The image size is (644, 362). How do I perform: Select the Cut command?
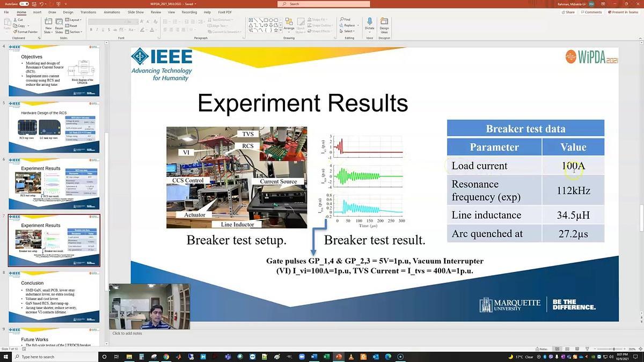[x=20, y=20]
